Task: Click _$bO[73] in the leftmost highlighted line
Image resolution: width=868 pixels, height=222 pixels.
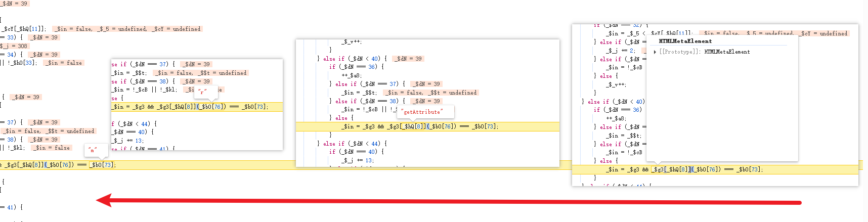Action: click(102, 165)
